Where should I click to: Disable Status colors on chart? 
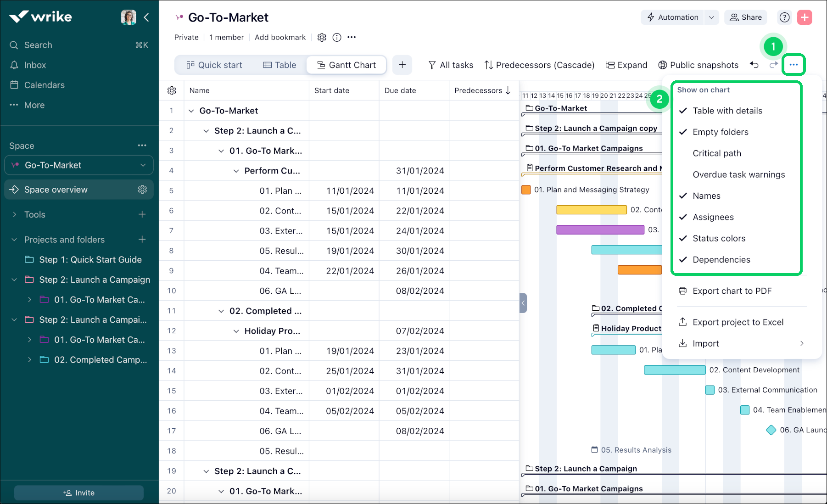(719, 238)
